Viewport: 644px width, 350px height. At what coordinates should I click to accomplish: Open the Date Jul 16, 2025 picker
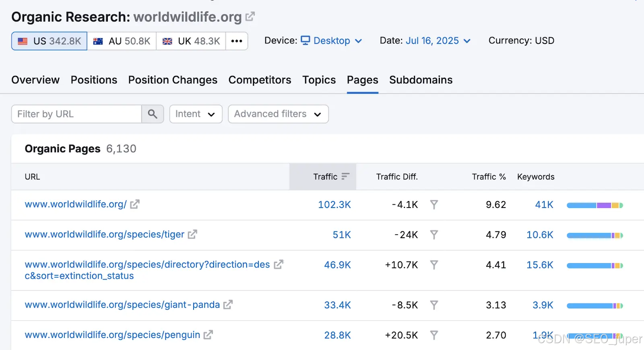pos(438,41)
